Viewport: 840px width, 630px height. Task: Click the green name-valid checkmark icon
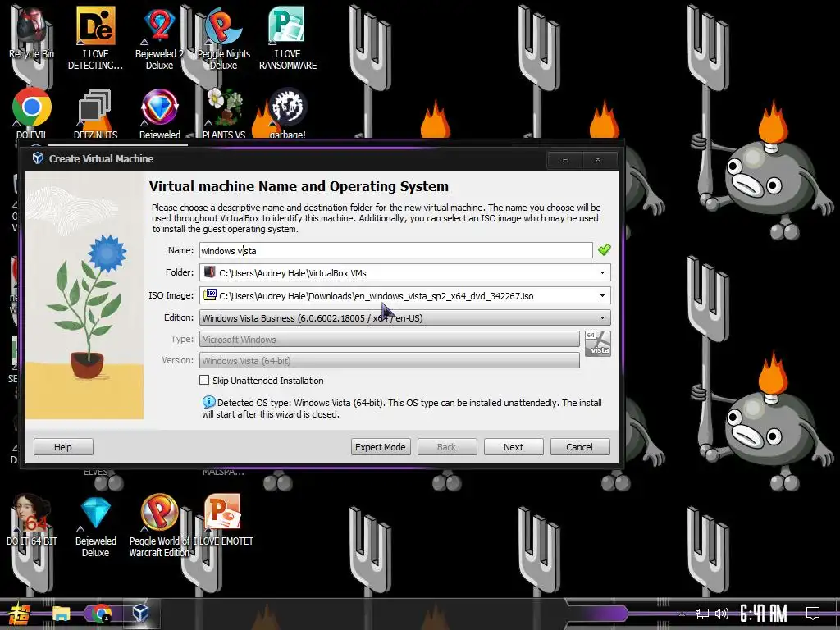(605, 249)
